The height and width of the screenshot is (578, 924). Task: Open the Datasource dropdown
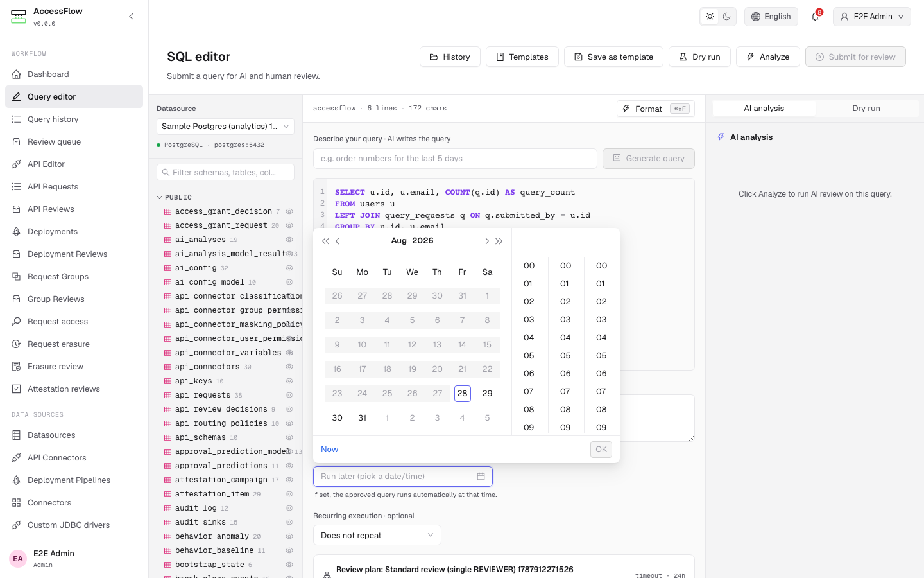pyautogui.click(x=225, y=127)
